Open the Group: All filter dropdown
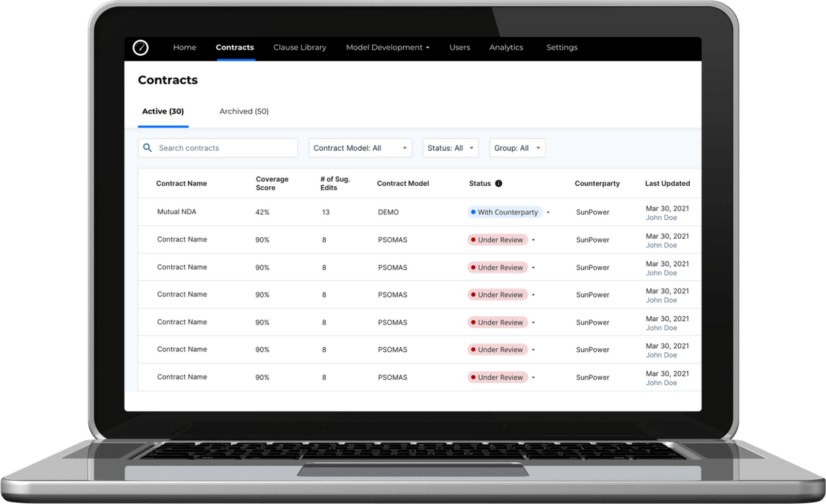This screenshot has height=504, width=826. 516,148
